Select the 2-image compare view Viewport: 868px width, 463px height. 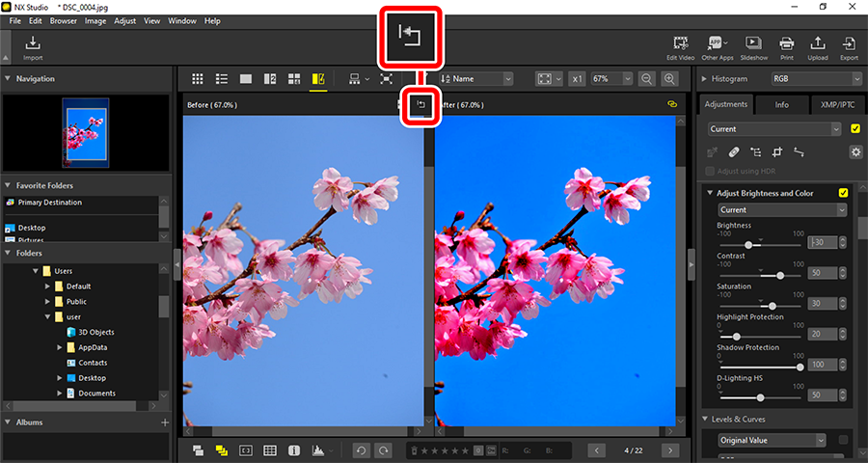[x=270, y=79]
